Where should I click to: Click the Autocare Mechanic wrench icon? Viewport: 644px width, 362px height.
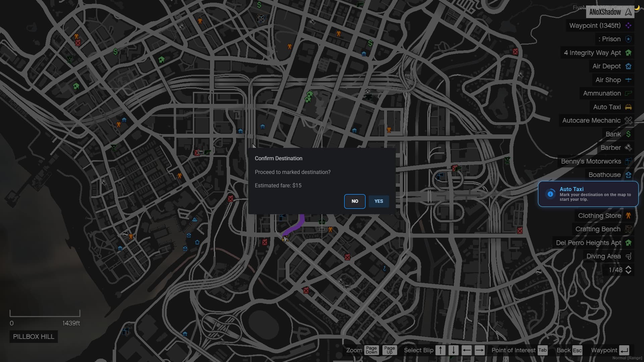[628, 120]
